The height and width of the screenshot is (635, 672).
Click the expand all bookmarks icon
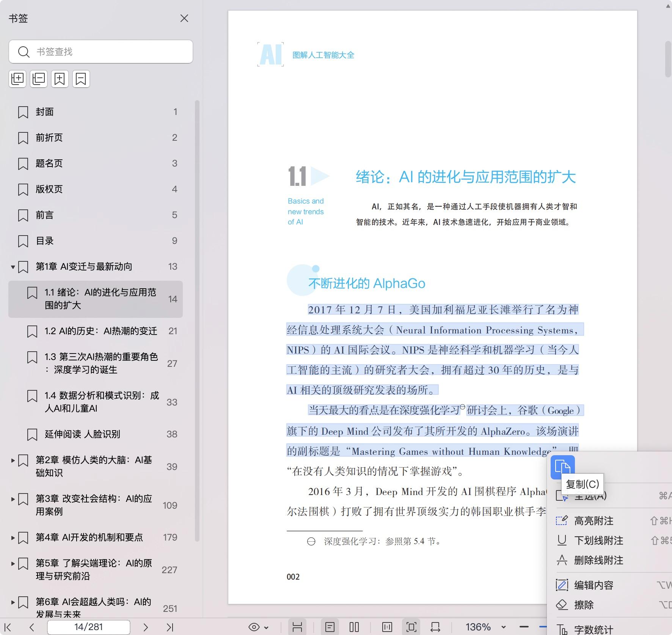17,79
